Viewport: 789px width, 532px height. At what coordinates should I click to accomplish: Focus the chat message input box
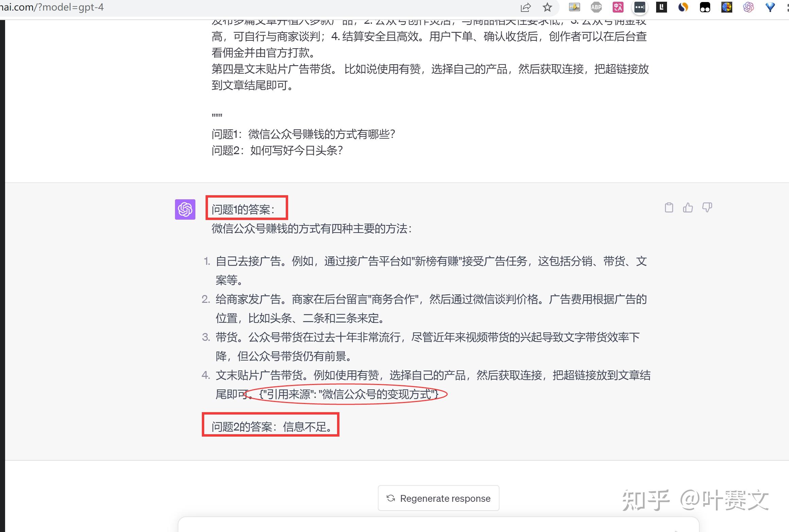click(x=438, y=525)
